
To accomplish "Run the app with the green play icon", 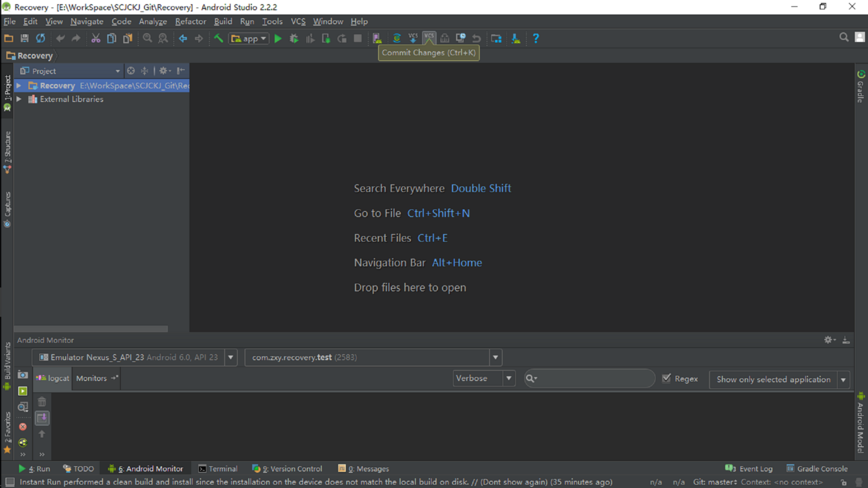I will click(x=278, y=38).
